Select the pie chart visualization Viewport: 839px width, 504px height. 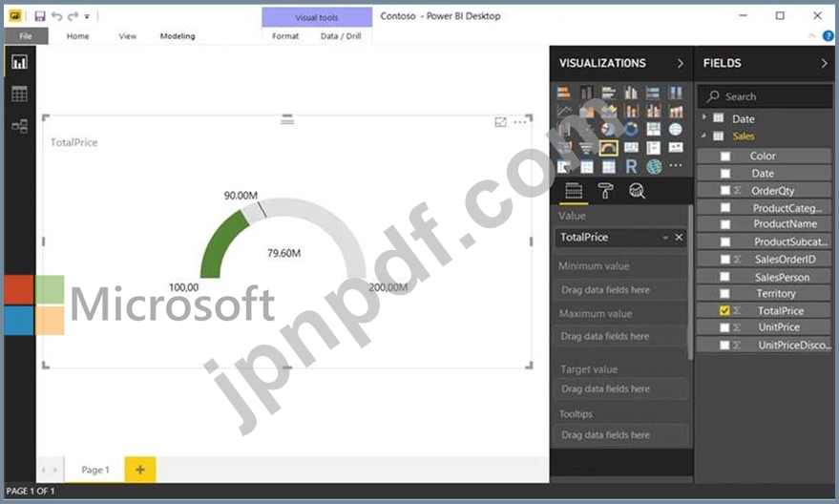[608, 129]
